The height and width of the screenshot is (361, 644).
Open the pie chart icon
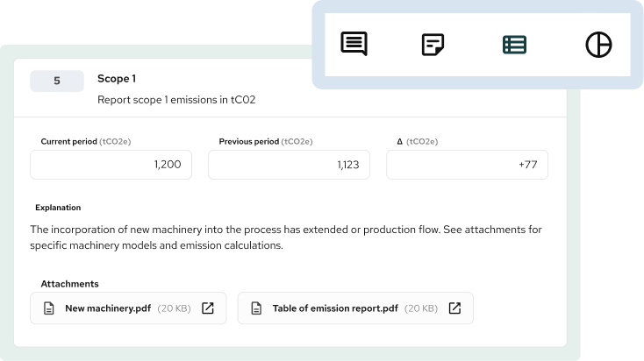click(x=597, y=45)
